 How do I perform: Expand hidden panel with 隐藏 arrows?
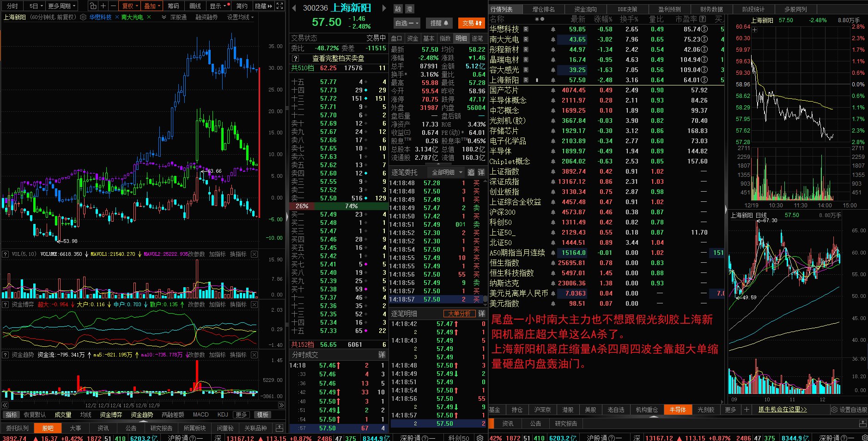pyautogui.click(x=264, y=6)
